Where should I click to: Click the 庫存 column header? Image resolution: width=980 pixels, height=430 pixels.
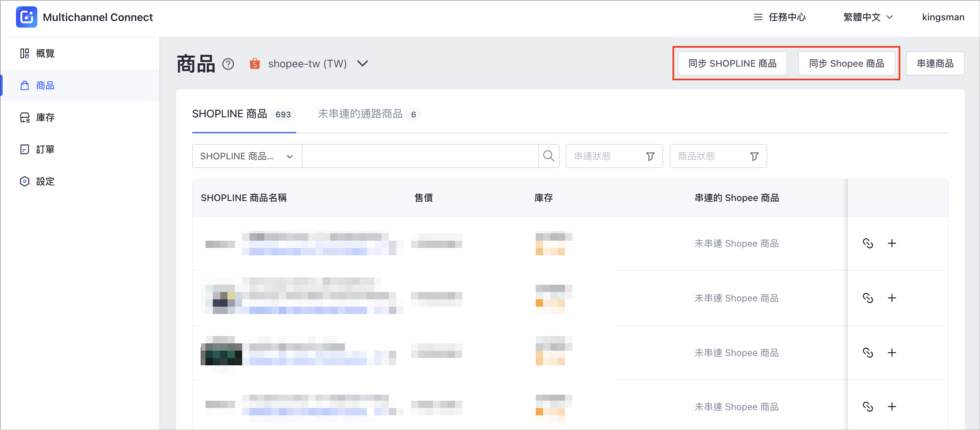tap(543, 198)
